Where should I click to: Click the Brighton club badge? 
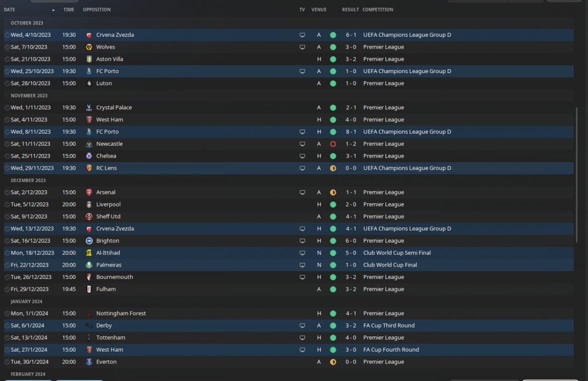[x=89, y=241]
